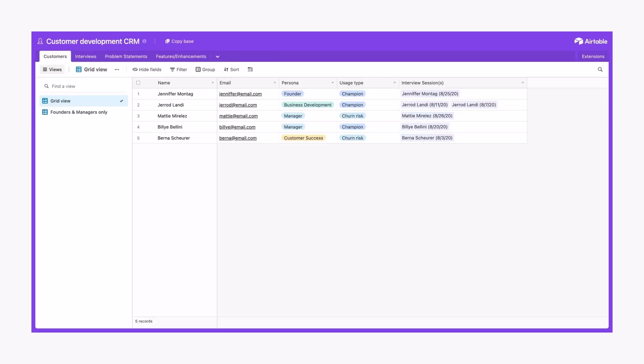The height and width of the screenshot is (364, 644).
Task: Open the row height icon
Action: [x=250, y=70]
